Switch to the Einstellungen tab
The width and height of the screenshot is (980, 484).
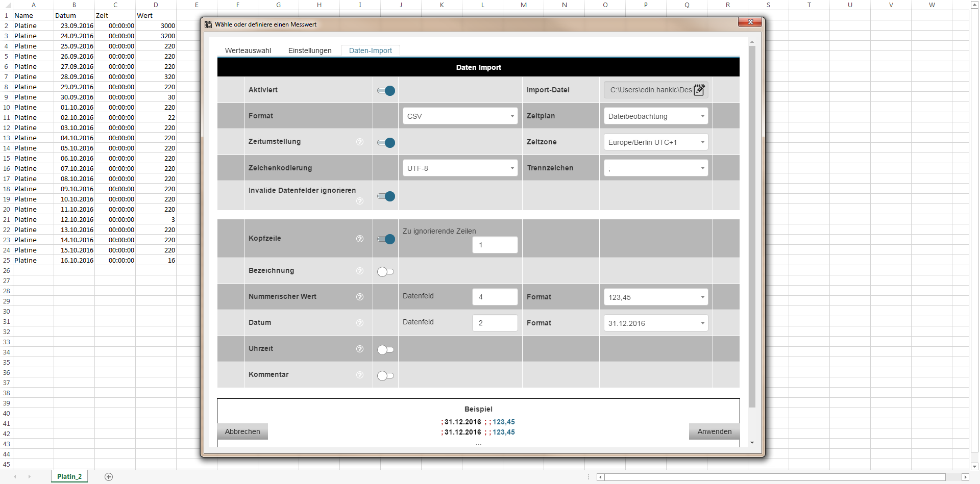[x=310, y=50]
